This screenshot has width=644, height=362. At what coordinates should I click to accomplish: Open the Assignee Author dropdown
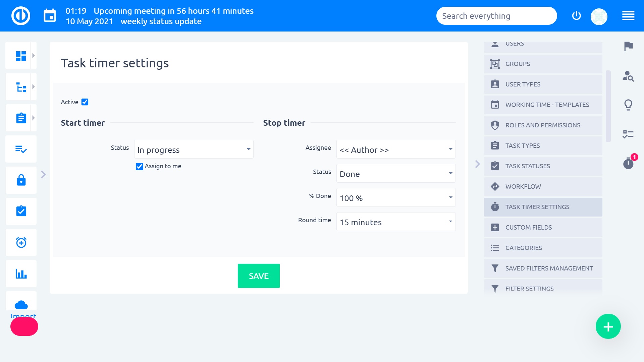(x=396, y=149)
